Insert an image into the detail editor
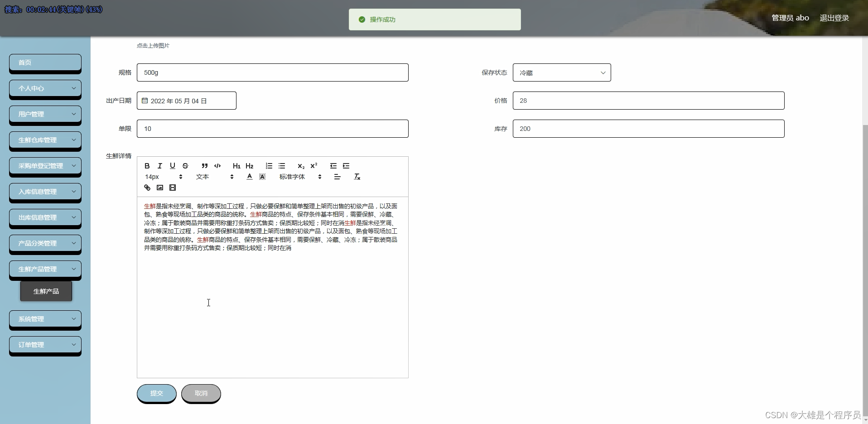Screen dimensions: 868x424 tap(159, 187)
